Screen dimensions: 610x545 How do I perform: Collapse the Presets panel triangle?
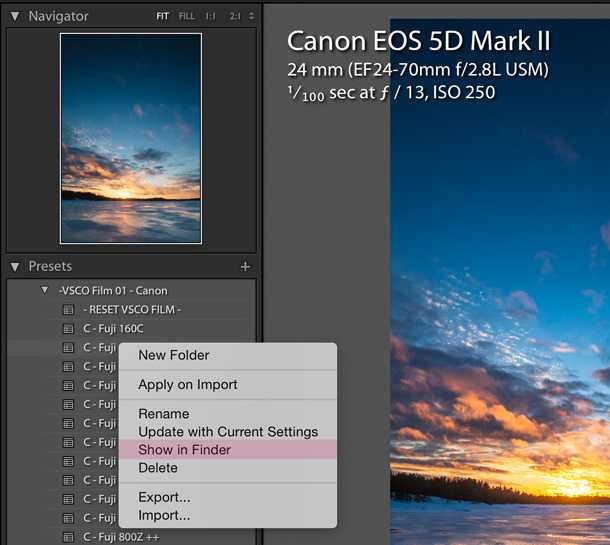point(15,267)
